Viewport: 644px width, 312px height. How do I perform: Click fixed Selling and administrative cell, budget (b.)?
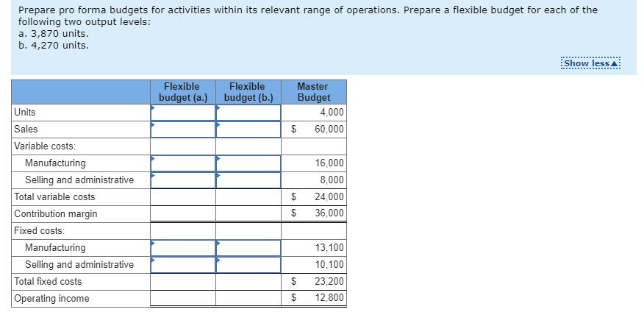click(248, 265)
